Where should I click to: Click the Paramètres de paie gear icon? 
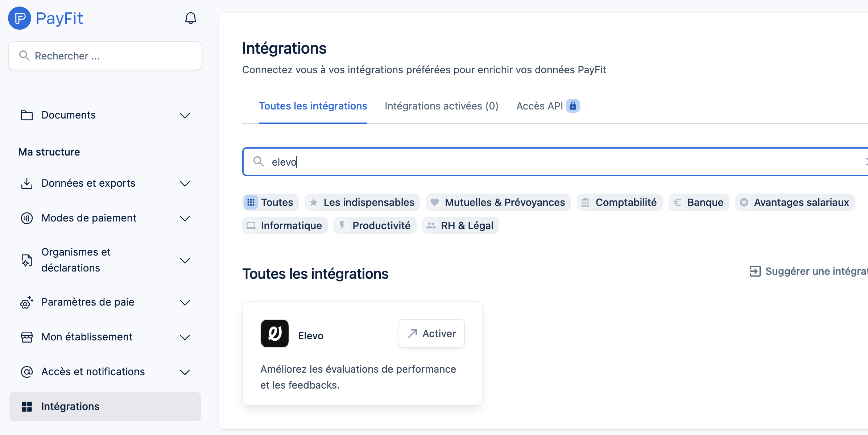(27, 302)
